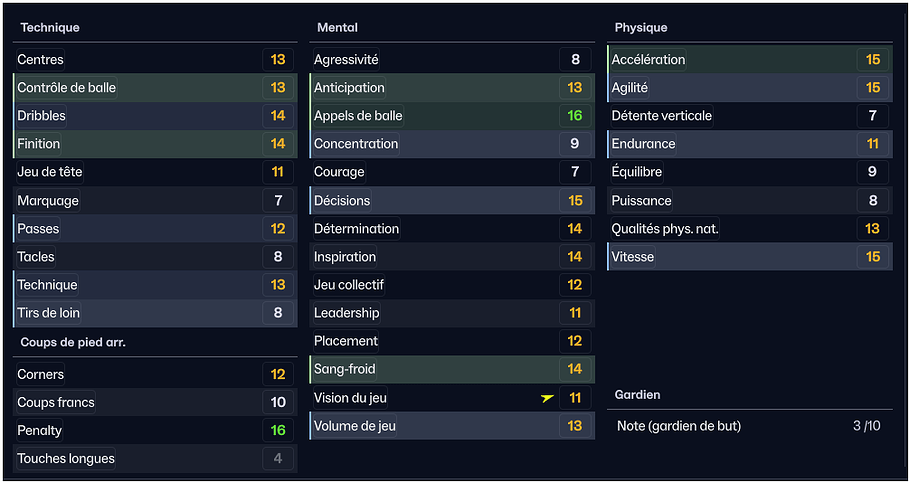Click the Note (gardien de but) row

[x=750, y=426]
